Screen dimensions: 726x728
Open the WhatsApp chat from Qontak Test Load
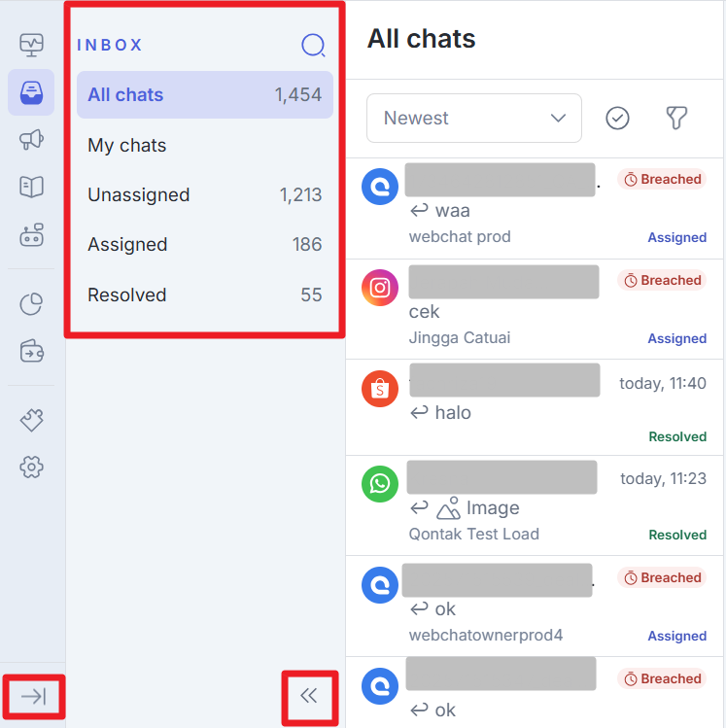pos(535,505)
